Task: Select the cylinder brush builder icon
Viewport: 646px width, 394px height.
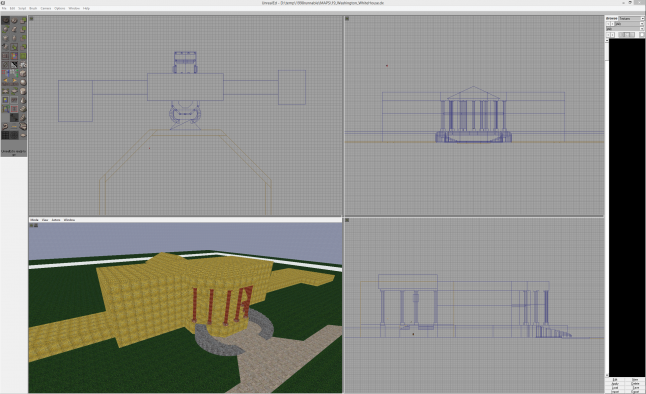Action: click(x=23, y=91)
